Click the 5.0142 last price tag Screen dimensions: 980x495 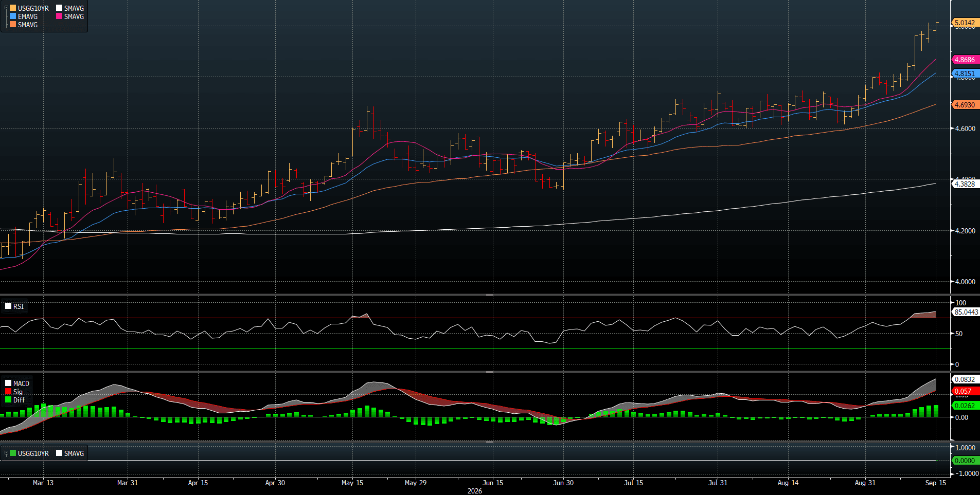pos(965,23)
